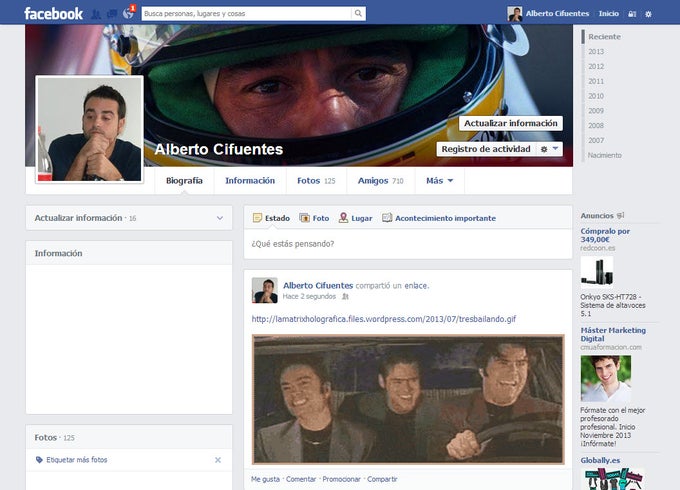Select the Foto composer option
The height and width of the screenshot is (490, 680).
tap(314, 218)
